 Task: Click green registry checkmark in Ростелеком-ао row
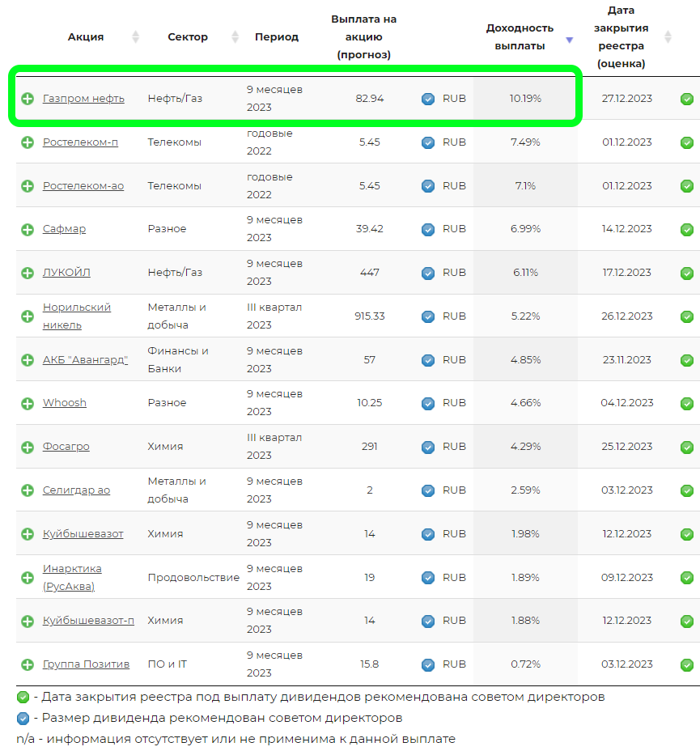click(x=687, y=186)
